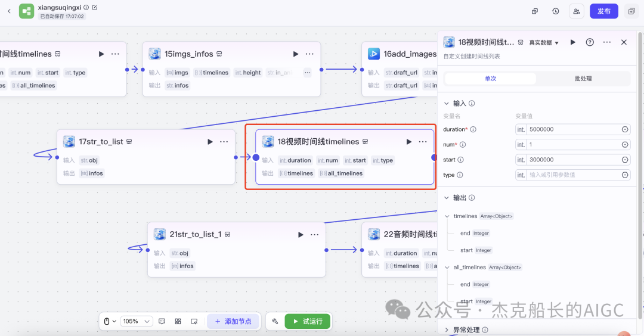Click the start value field 3000000

click(574, 160)
